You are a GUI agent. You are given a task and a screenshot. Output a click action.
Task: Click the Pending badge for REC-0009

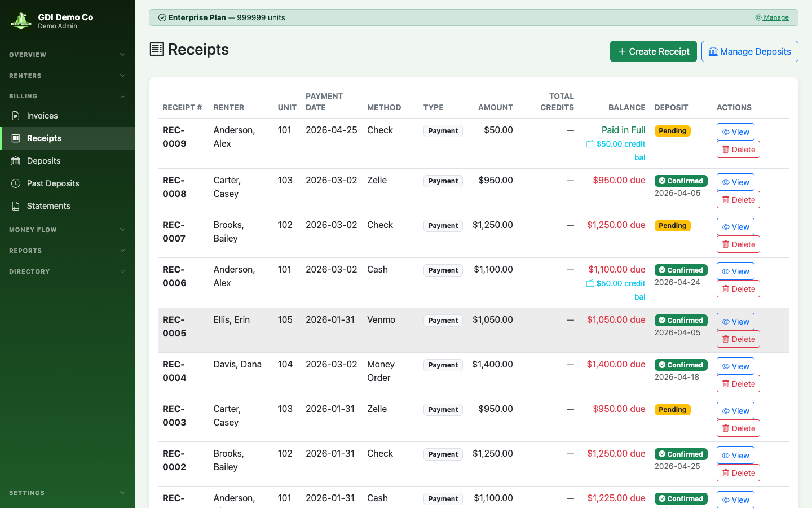[672, 131]
